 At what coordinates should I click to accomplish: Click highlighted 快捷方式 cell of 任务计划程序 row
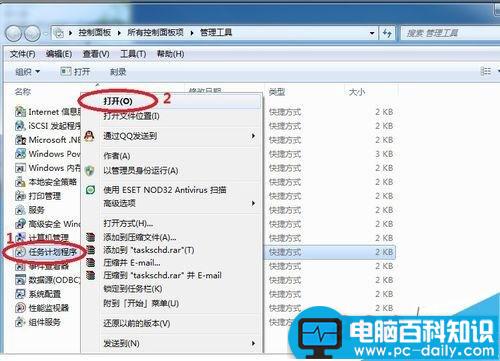click(x=285, y=252)
